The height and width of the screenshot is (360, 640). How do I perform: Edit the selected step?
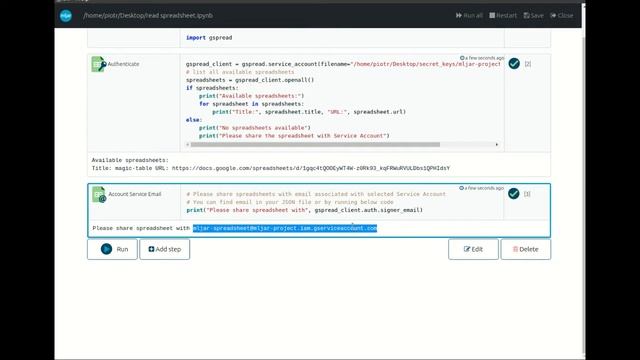tap(473, 249)
